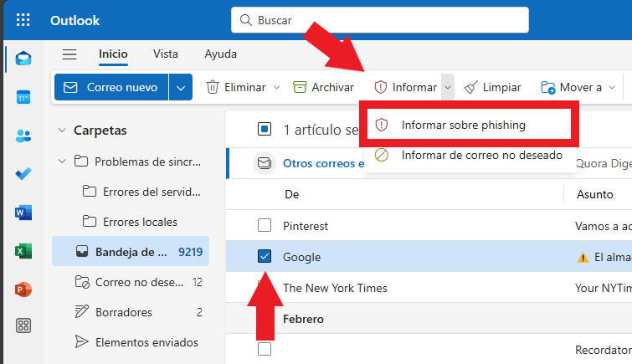The image size is (632, 364).
Task: Open the Borradores folder
Action: (x=131, y=312)
